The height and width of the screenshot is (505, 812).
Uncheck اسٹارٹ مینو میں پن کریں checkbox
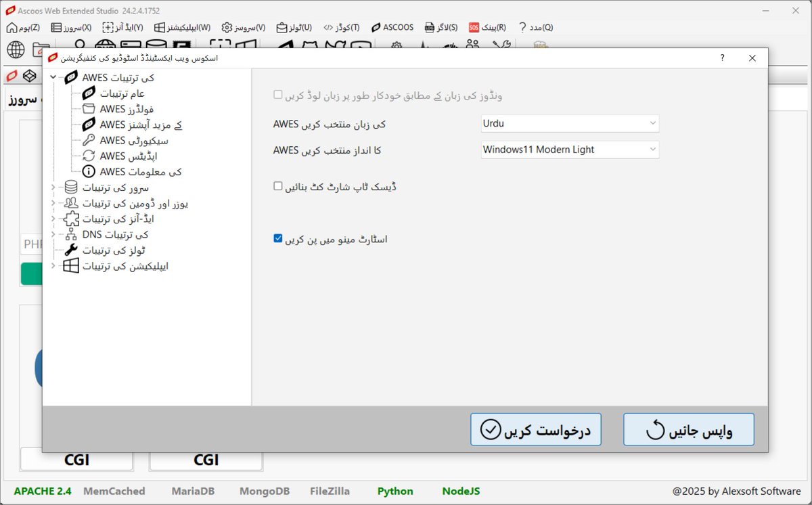click(278, 238)
